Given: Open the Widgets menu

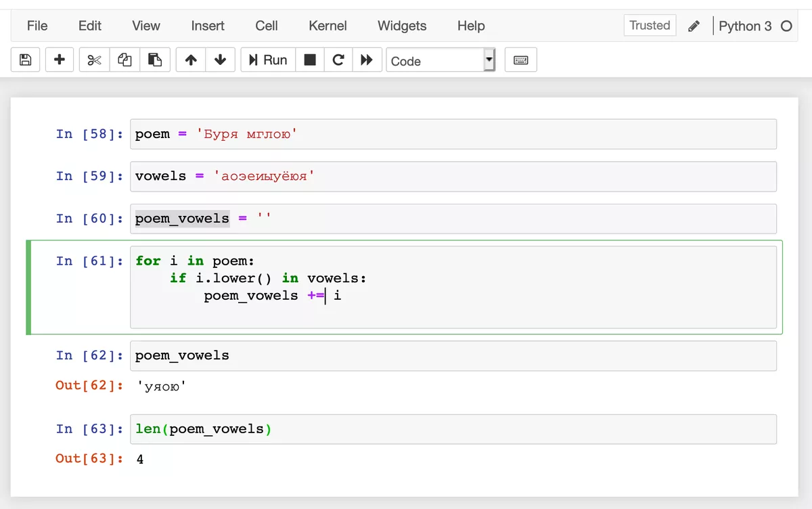Looking at the screenshot, I should coord(402,26).
